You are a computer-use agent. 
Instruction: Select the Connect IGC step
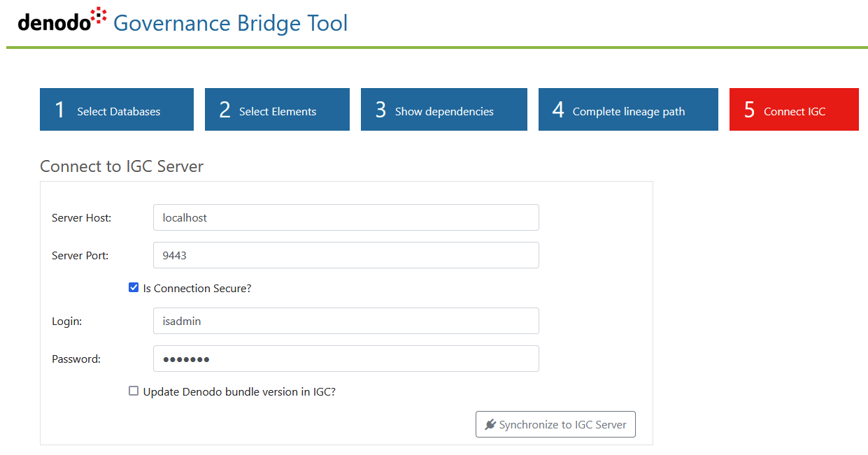coord(794,109)
